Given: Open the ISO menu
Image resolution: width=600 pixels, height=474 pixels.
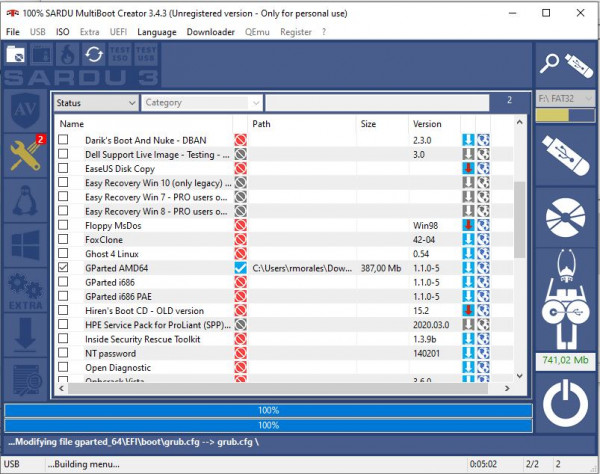Looking at the screenshot, I should click(63, 32).
